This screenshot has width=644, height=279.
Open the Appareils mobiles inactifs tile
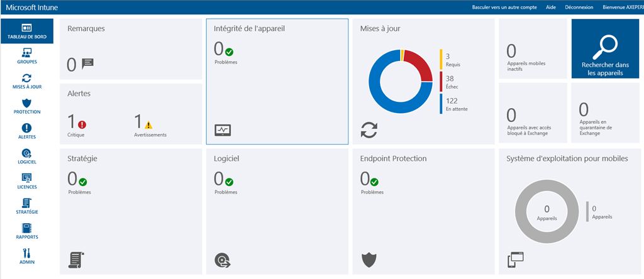(533, 48)
